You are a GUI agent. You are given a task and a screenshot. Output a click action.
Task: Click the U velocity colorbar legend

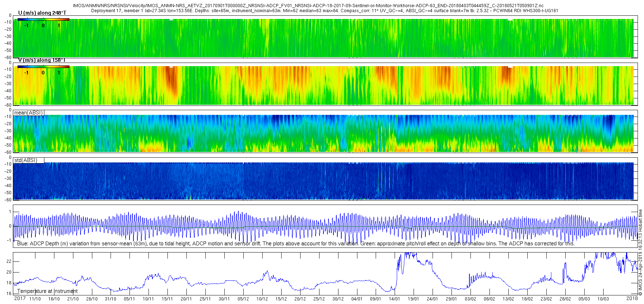tap(43, 19)
